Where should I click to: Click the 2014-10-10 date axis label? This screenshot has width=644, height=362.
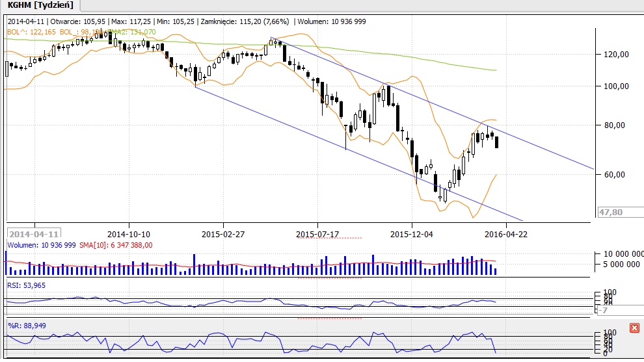tap(129, 234)
